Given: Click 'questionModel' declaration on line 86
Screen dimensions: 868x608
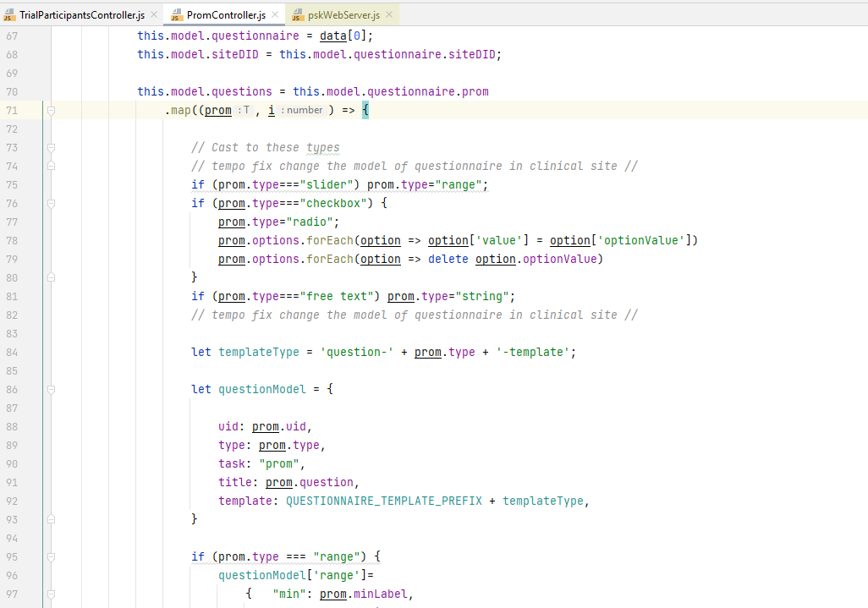Looking at the screenshot, I should (x=262, y=390).
